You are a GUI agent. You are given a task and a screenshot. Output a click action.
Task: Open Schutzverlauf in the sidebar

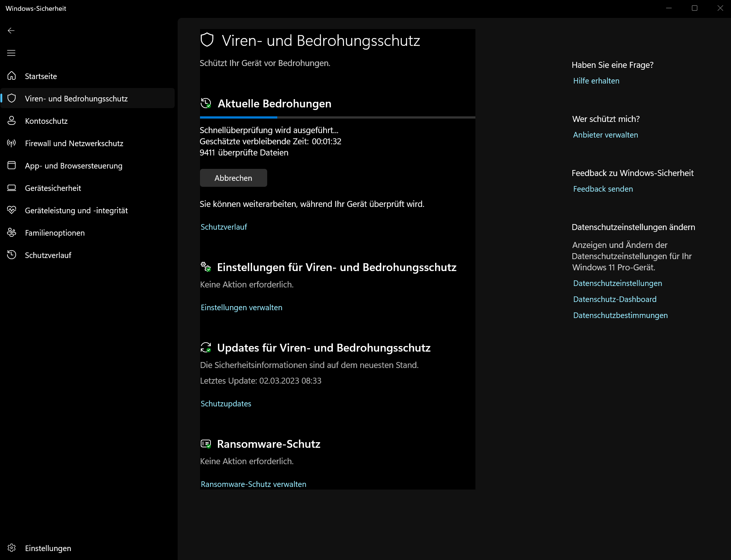tap(48, 255)
